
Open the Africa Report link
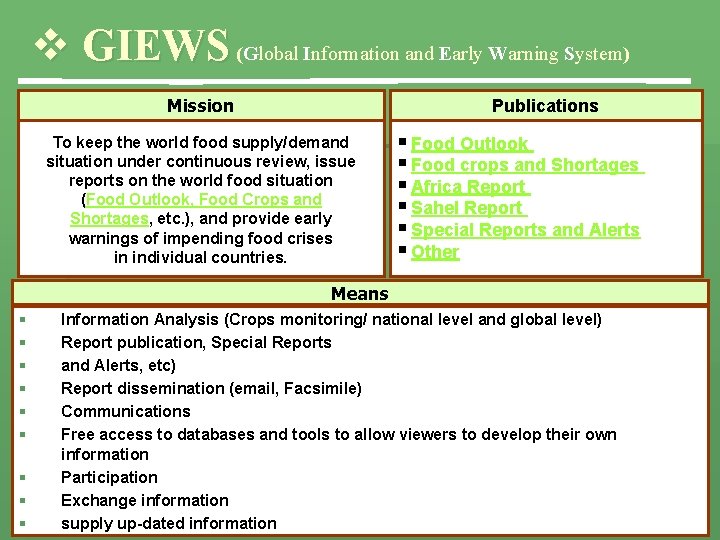click(470, 187)
